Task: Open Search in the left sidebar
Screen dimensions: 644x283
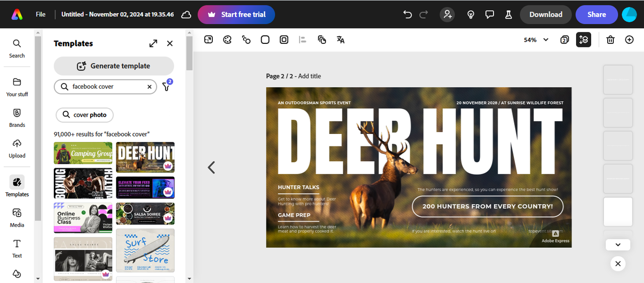Action: 17,48
